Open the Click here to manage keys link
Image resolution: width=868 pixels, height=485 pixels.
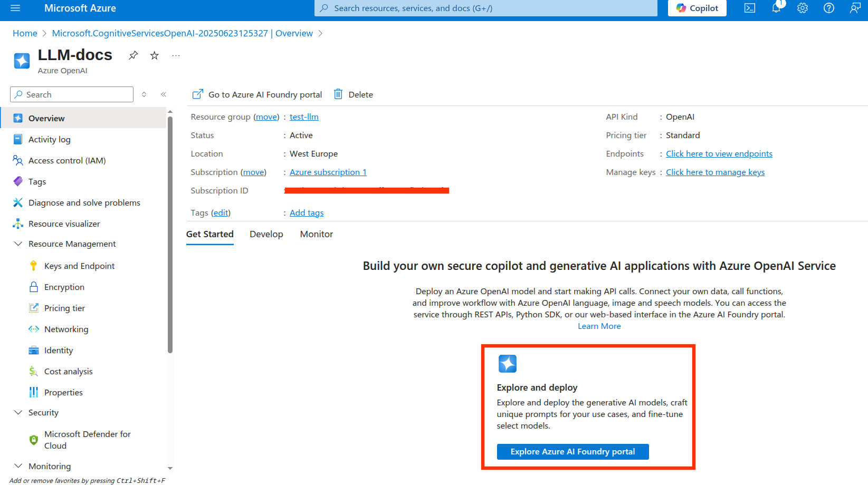pos(715,172)
